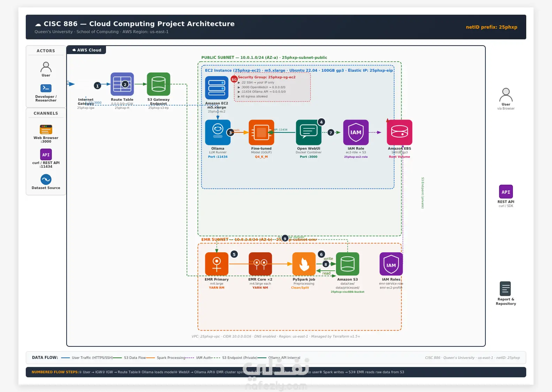The height and width of the screenshot is (392, 552).
Task: Click the '25phxp-rt' route table name
Action: (122, 108)
